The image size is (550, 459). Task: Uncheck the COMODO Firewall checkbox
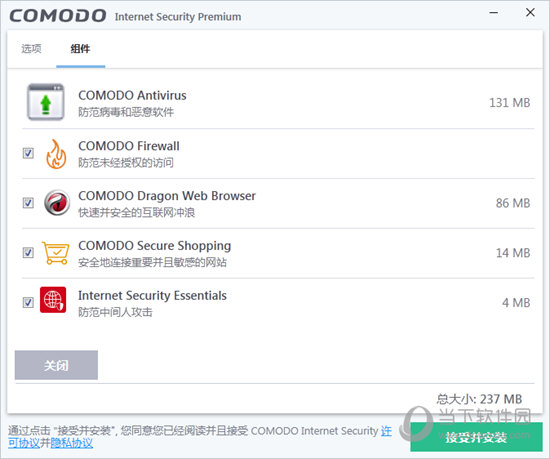click(28, 153)
